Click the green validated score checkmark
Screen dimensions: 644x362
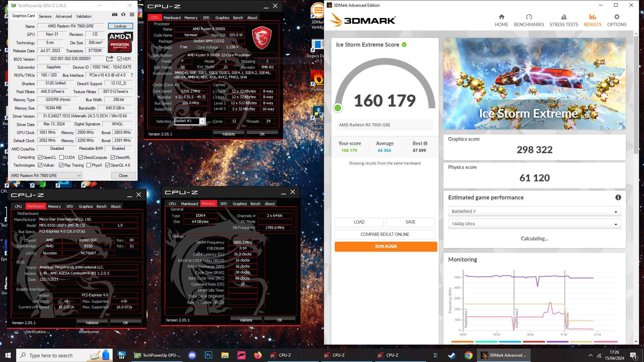coord(404,45)
